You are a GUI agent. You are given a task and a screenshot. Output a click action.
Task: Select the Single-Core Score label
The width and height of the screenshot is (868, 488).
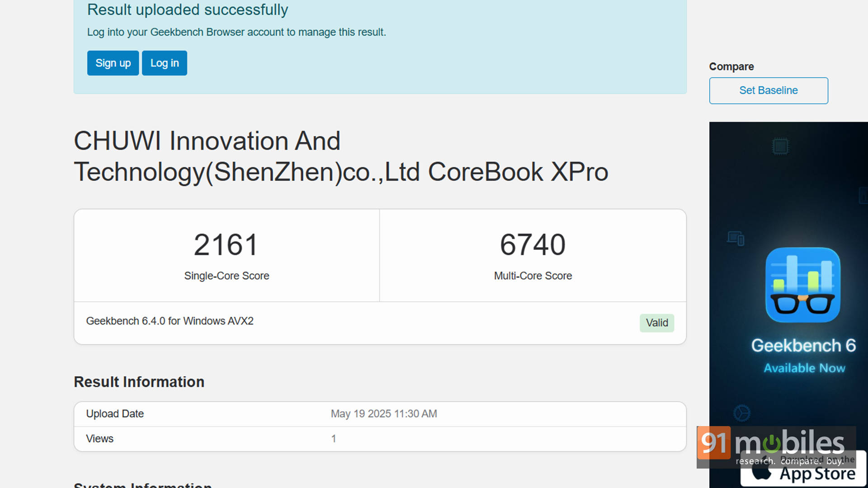pyautogui.click(x=226, y=276)
